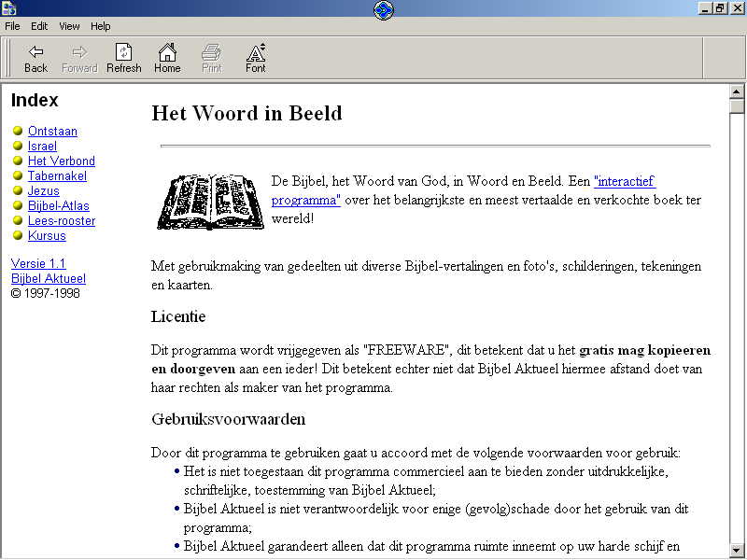Image resolution: width=747 pixels, height=560 pixels.
Task: Click the yellow bullet beside Tabernakel
Action: coord(18,175)
